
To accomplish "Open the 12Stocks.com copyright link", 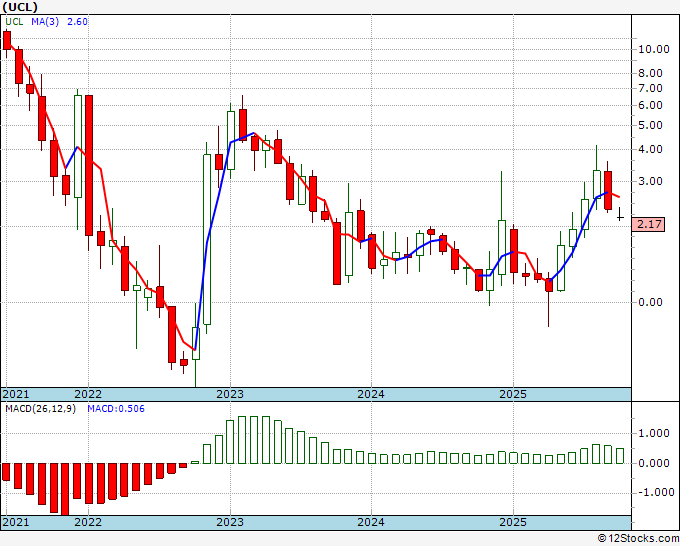I will 638,539.
